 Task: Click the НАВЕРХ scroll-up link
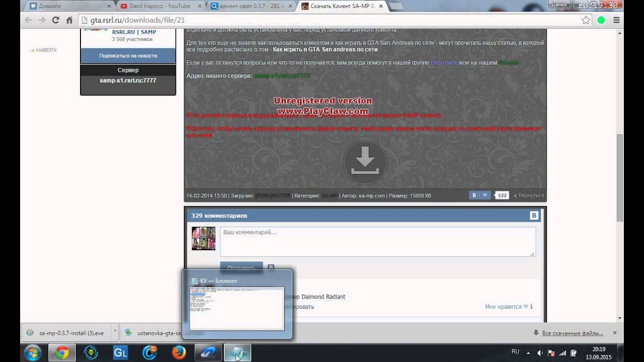(x=44, y=50)
